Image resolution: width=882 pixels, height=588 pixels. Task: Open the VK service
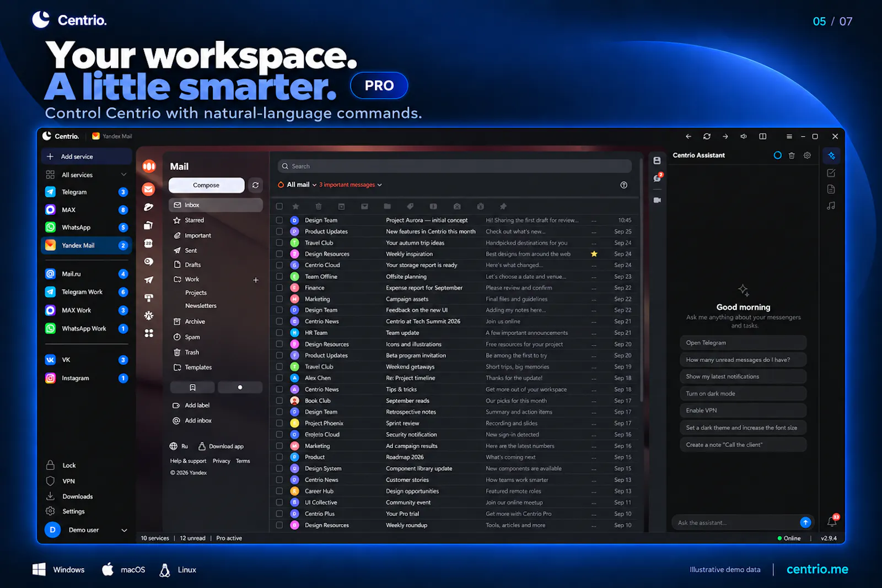(x=86, y=360)
